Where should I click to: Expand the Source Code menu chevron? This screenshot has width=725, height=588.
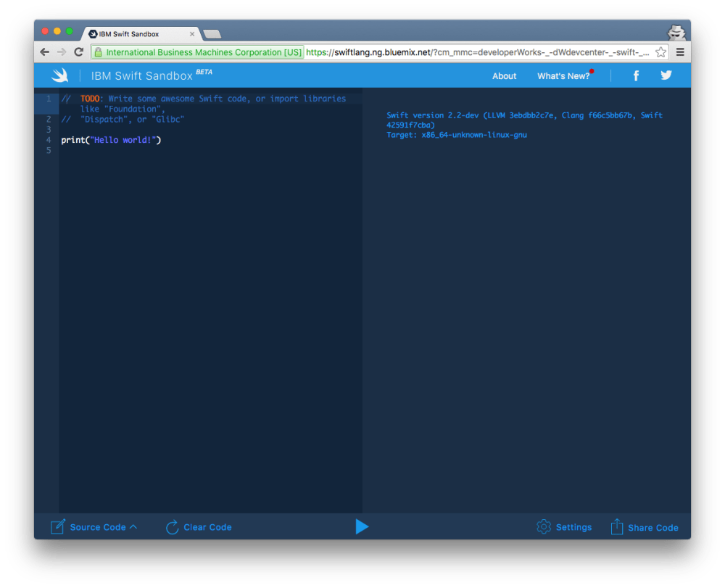[x=133, y=527]
